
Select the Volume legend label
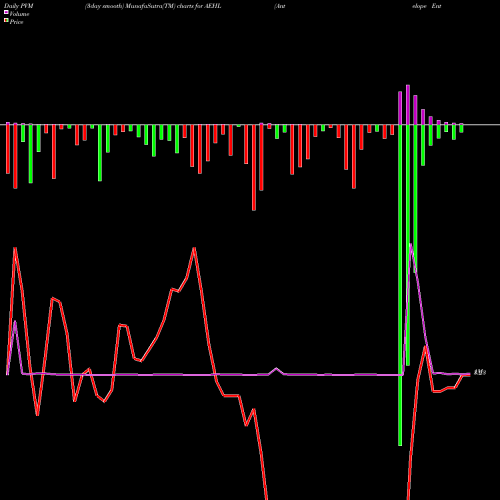pos(19,14)
